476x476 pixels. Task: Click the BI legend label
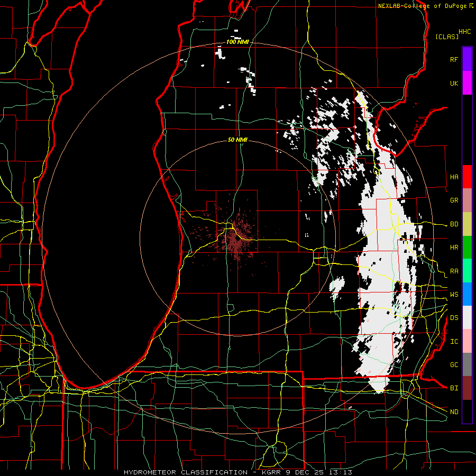click(454, 388)
